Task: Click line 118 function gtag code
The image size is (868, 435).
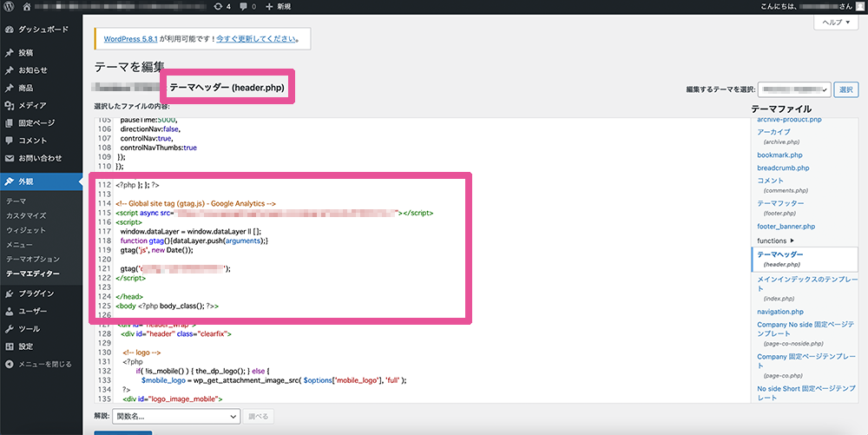Action: 194,241
